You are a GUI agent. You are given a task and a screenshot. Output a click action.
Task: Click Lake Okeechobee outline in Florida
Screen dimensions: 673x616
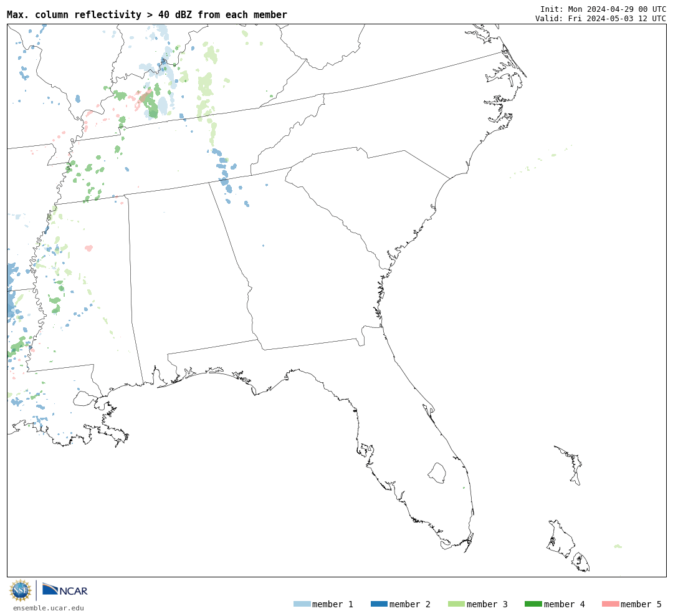pyautogui.click(x=437, y=473)
